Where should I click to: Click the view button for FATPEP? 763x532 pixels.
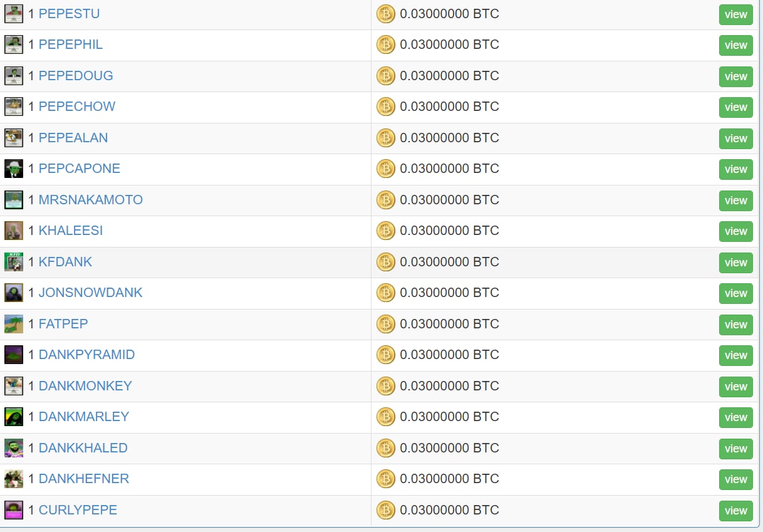pyautogui.click(x=736, y=325)
